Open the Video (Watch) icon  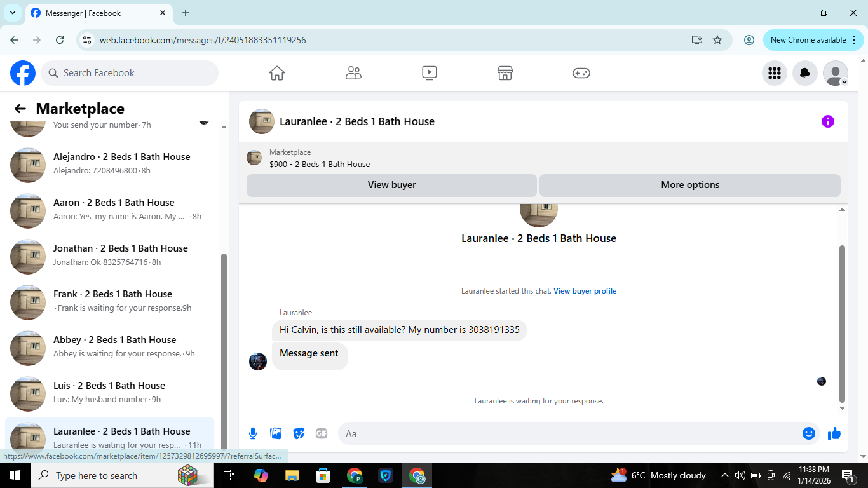[x=430, y=73]
